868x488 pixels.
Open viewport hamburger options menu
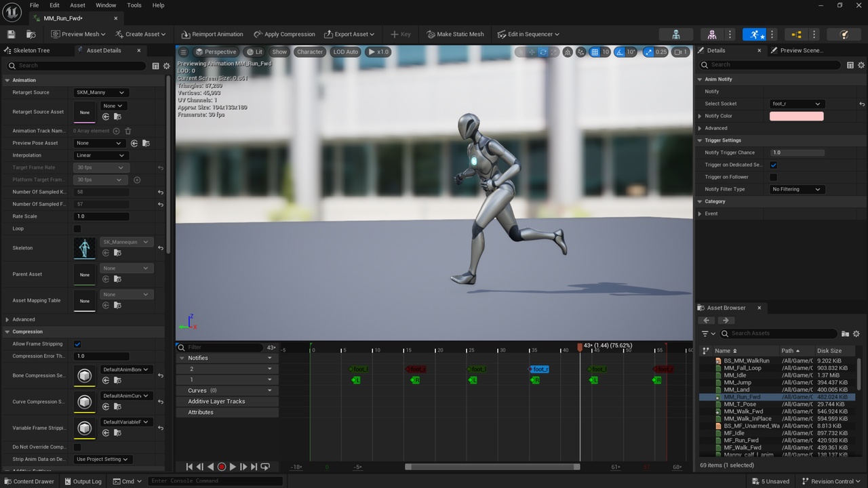coord(183,52)
